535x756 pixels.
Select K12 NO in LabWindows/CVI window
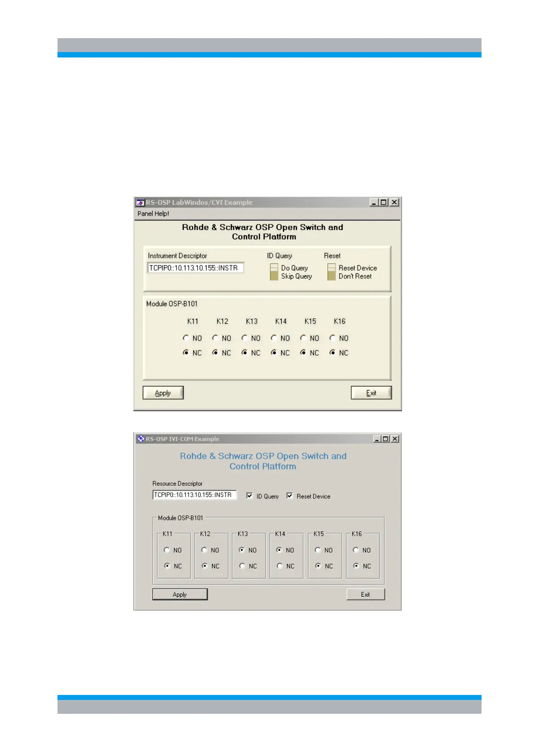[x=215, y=338]
